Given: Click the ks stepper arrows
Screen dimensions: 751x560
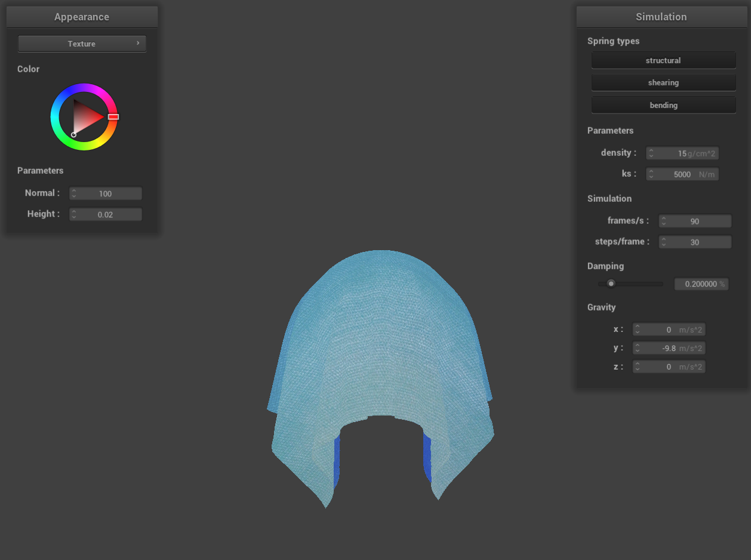Looking at the screenshot, I should click(651, 174).
